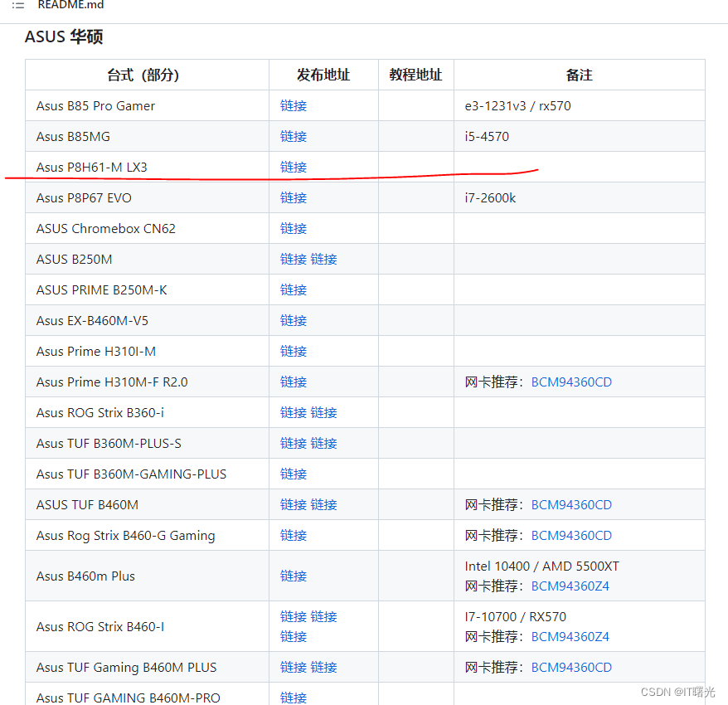The height and width of the screenshot is (705, 728).
Task: Open the third 链接 link for Asus ROG Strix B460-I
Action: pyautogui.click(x=294, y=636)
